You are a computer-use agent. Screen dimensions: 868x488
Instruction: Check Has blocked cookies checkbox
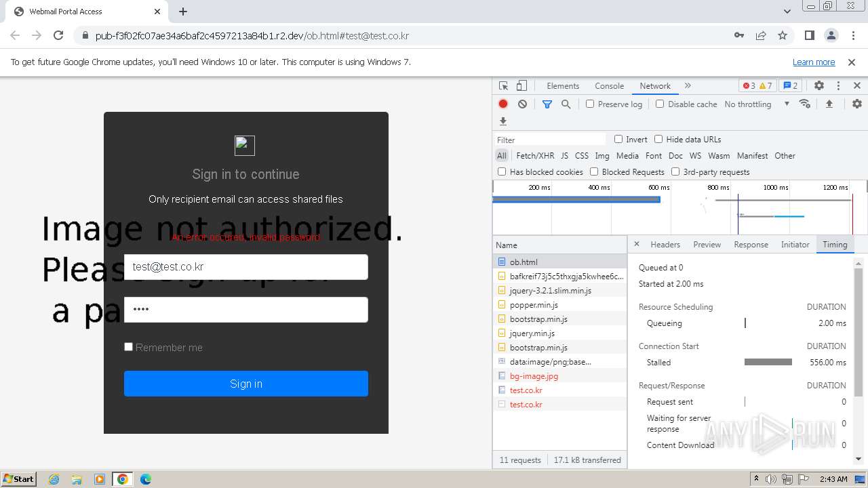click(x=502, y=171)
